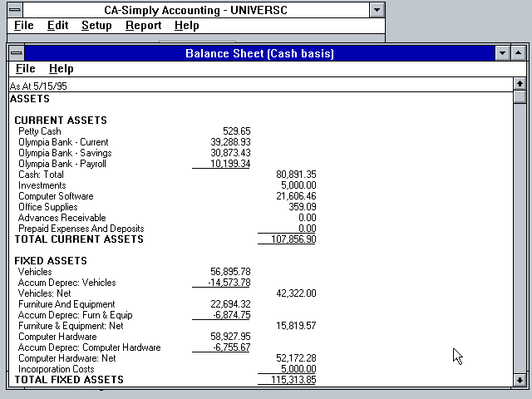This screenshot has width=532, height=399.
Task: Click the amount -14,573.78
Action: click(229, 283)
